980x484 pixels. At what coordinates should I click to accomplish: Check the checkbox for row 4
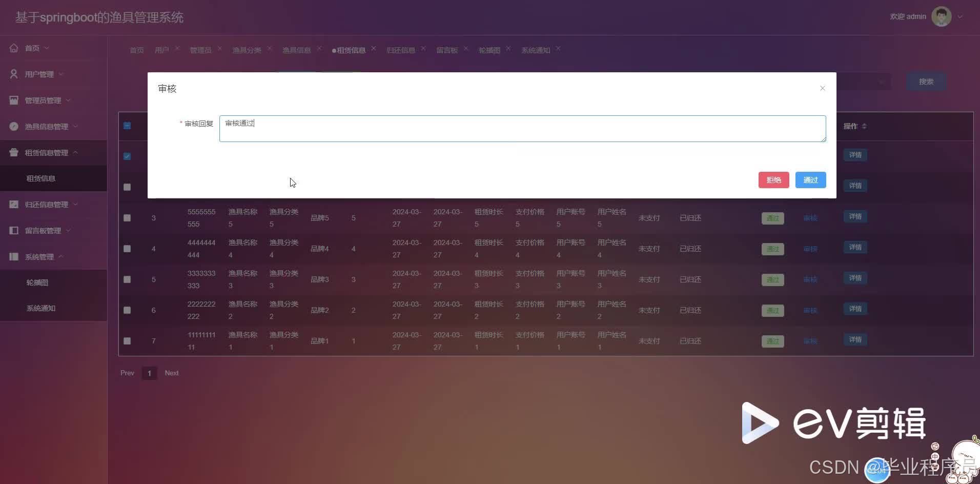pos(127,249)
